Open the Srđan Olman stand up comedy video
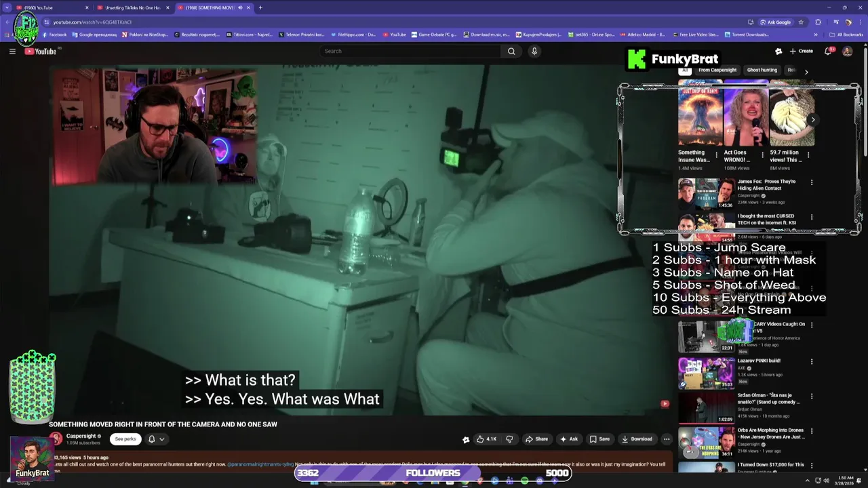The width and height of the screenshot is (868, 488). point(707,408)
